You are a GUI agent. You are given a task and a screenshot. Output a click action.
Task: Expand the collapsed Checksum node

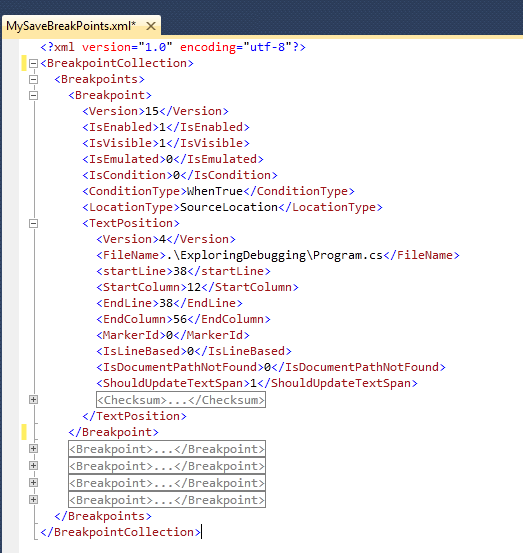pos(34,400)
